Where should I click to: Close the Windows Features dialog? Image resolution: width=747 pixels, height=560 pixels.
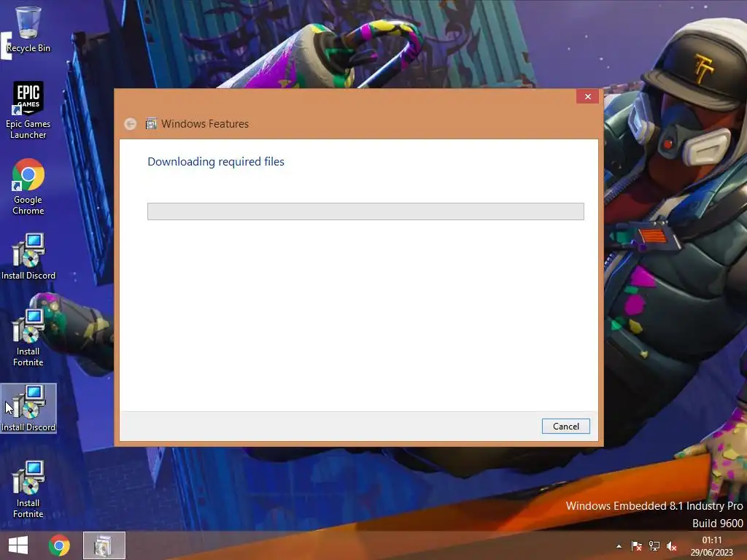pos(587,97)
